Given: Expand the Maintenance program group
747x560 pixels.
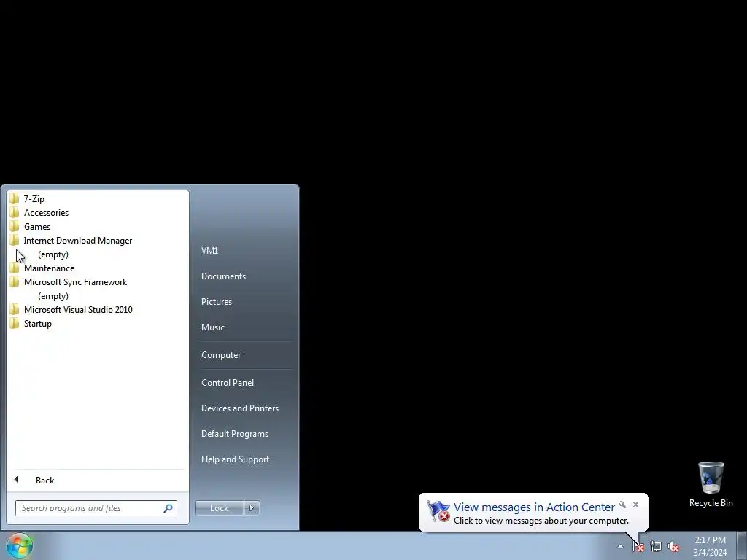Looking at the screenshot, I should (x=98, y=268).
